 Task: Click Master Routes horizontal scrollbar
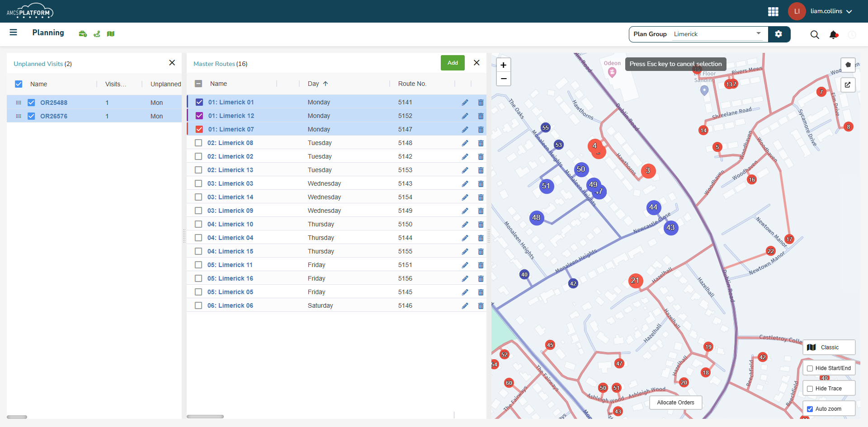point(205,417)
